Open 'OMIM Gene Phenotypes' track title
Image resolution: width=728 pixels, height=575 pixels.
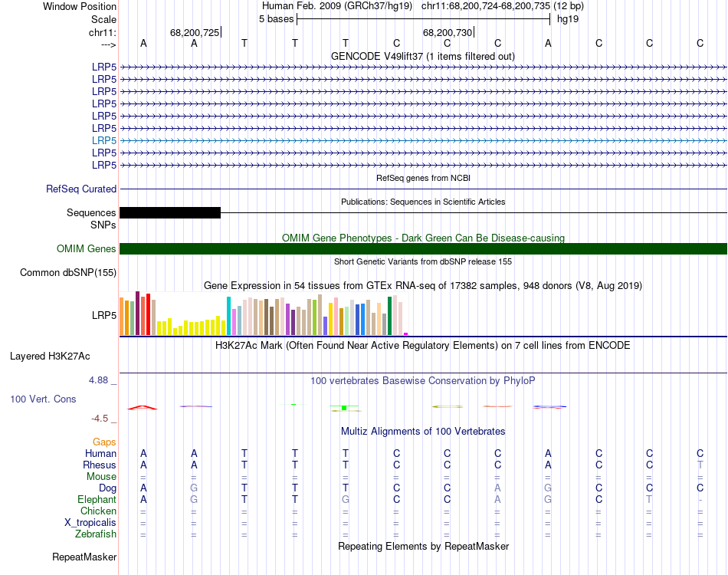[423, 238]
